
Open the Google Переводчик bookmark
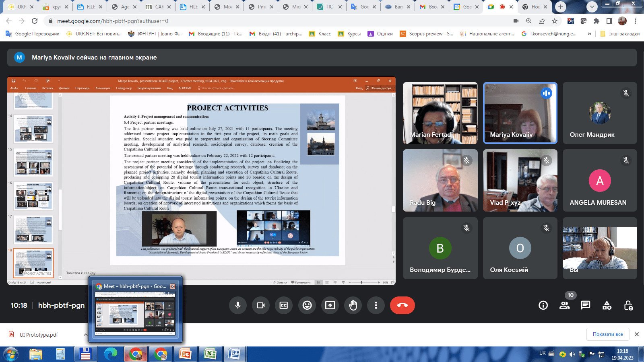(33, 34)
